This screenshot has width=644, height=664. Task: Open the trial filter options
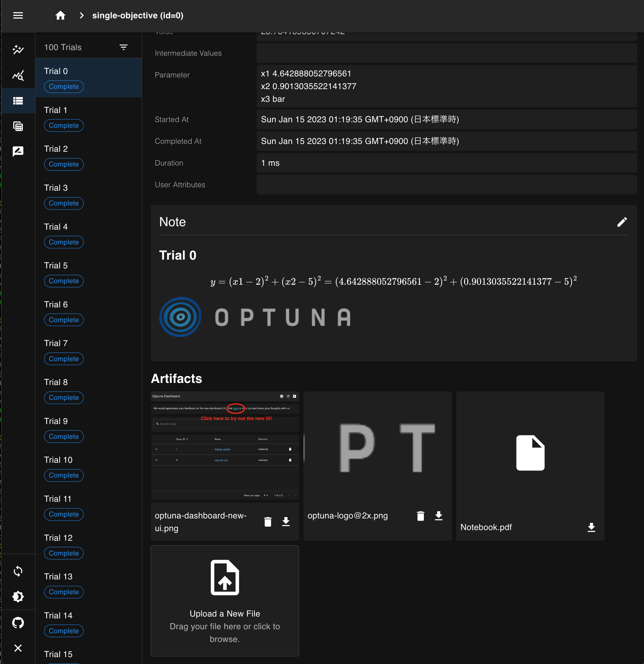(124, 47)
